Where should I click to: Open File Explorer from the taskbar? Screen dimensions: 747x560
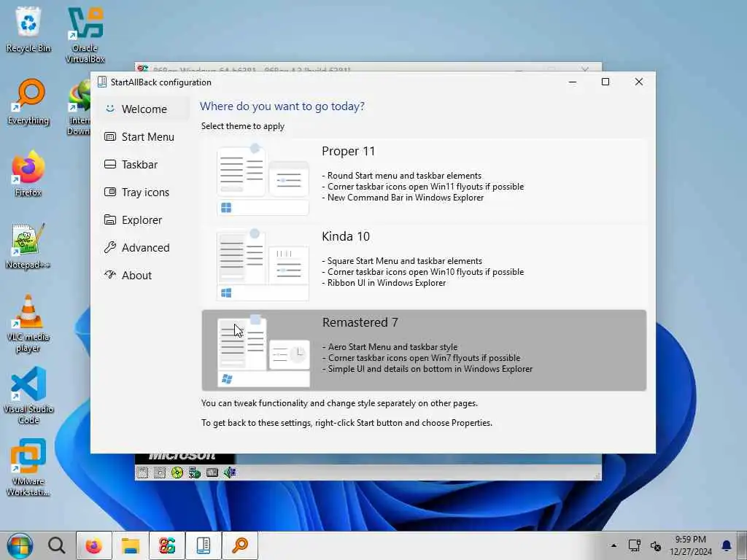[130, 545]
